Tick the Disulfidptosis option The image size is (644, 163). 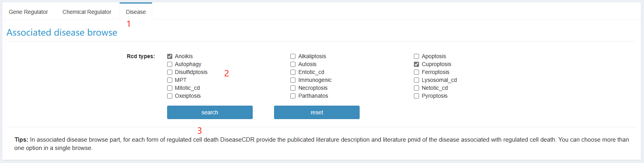tap(170, 72)
